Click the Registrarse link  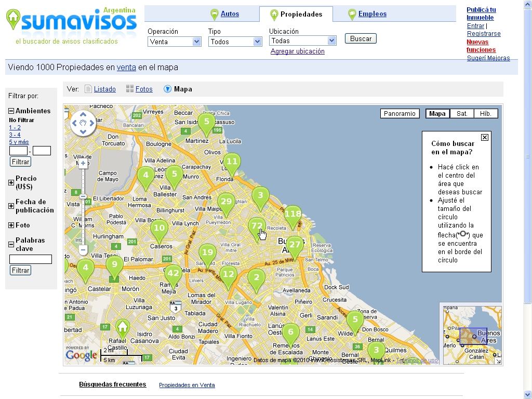point(484,34)
